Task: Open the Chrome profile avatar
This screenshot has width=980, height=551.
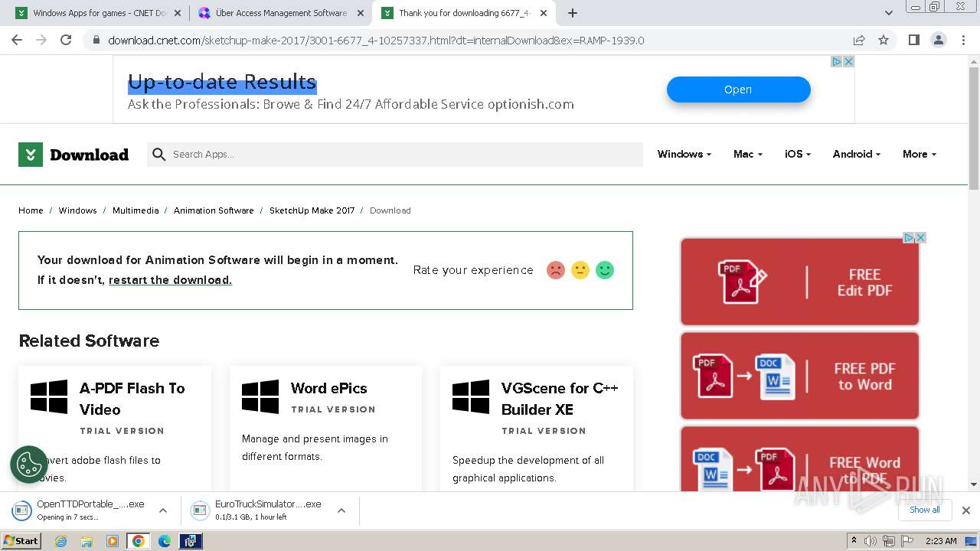Action: pos(938,40)
